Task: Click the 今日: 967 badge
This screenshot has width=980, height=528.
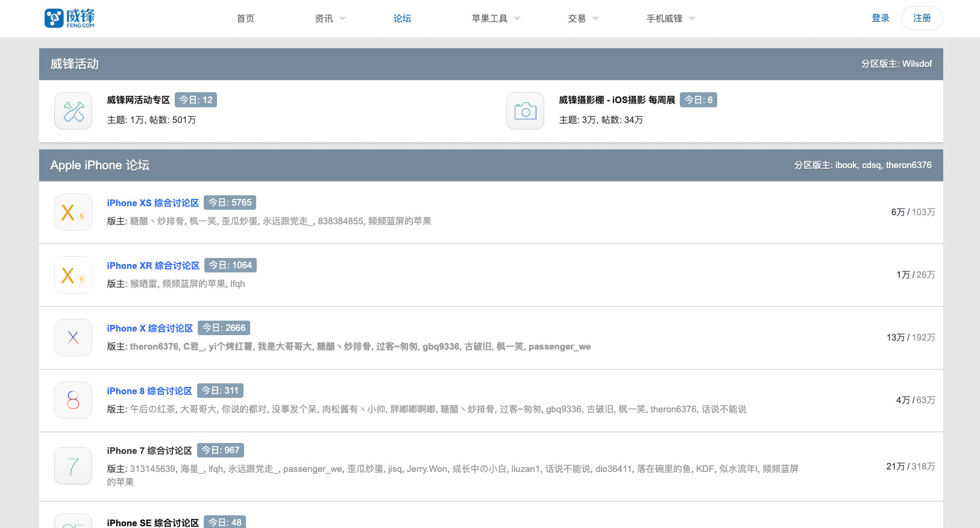Action: point(221,450)
